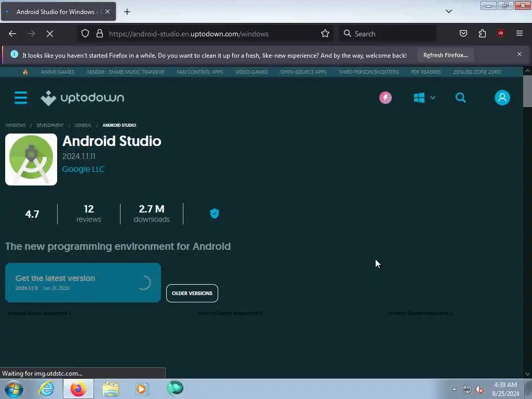Open the trending fire icon
The image size is (532, 399).
pos(25,72)
